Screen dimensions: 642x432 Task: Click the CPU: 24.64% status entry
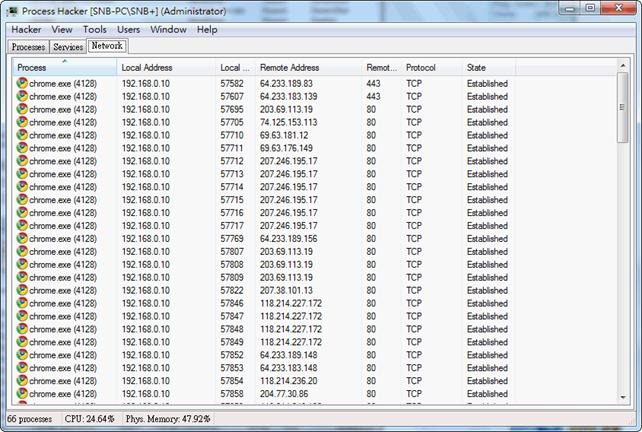(89, 419)
